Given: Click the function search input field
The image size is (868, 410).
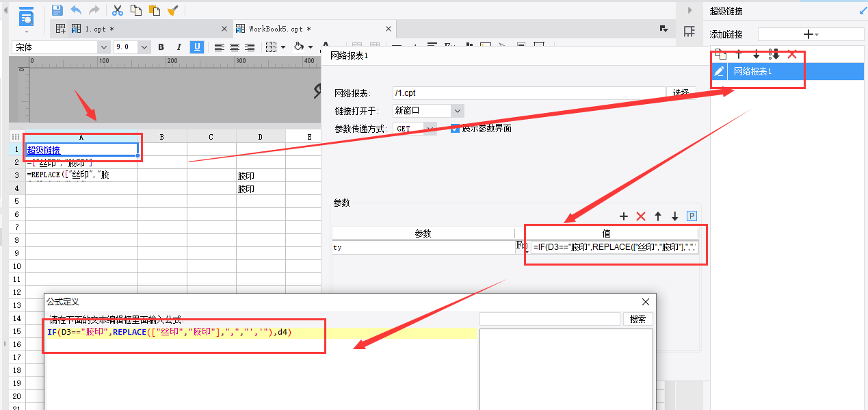Looking at the screenshot, I should [x=550, y=319].
